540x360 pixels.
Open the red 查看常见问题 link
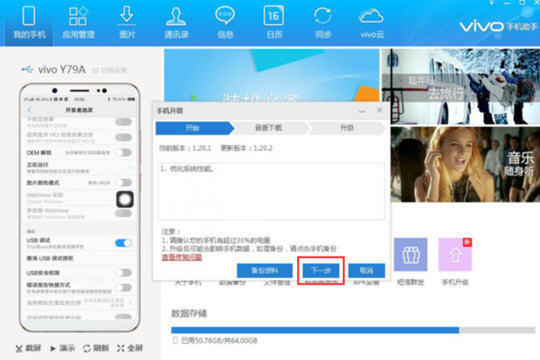(181, 257)
